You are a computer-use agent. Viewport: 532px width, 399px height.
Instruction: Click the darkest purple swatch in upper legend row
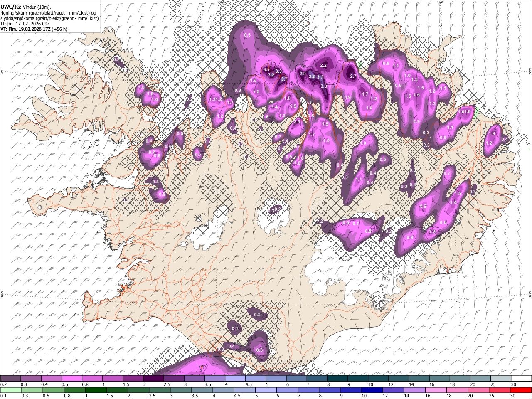153,379
